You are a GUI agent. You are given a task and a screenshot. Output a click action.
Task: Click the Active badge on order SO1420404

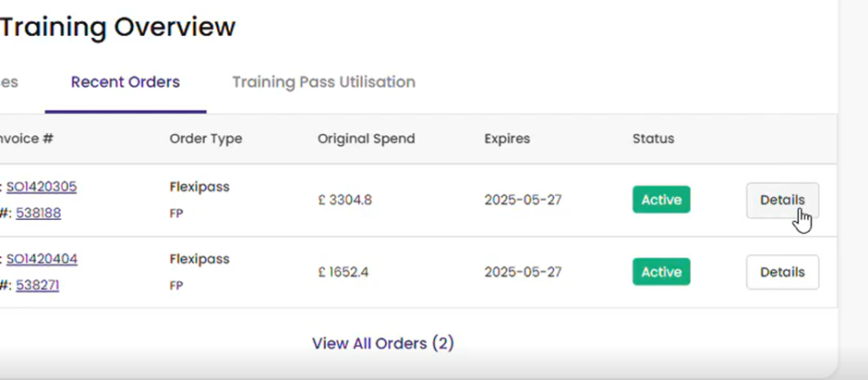pos(661,272)
